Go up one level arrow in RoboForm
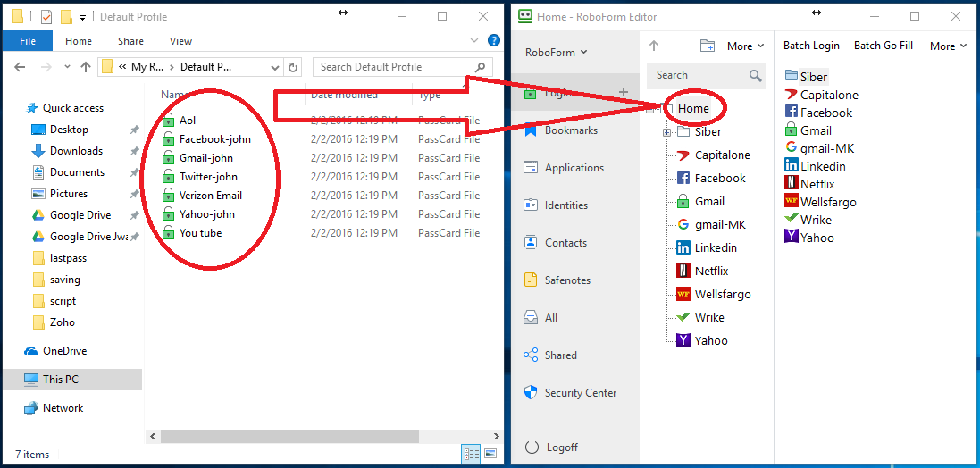Screen dimensions: 980x468 654,46
